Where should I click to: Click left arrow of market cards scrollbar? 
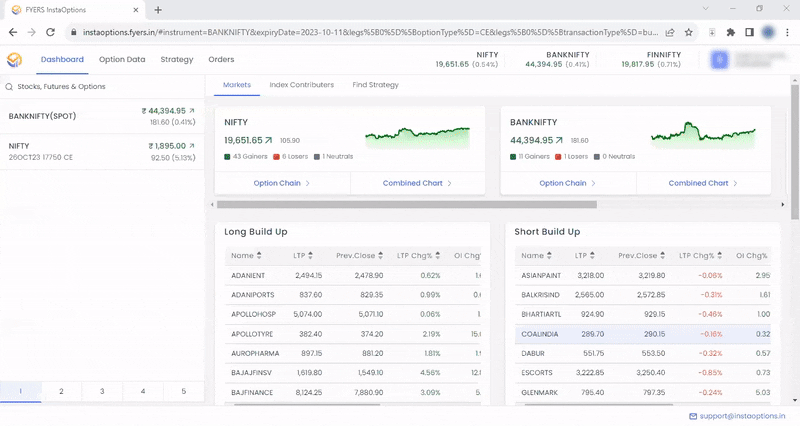point(212,205)
